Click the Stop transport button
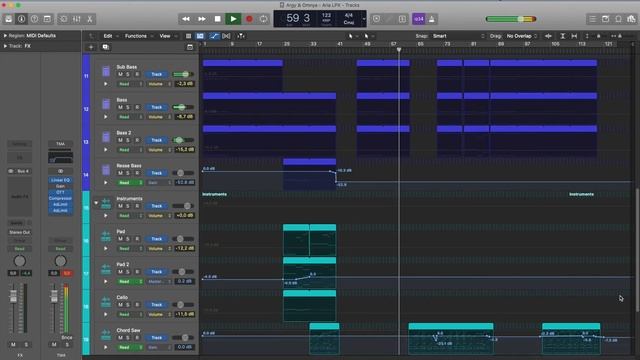Viewport: 640px width, 360px height. 218,19
